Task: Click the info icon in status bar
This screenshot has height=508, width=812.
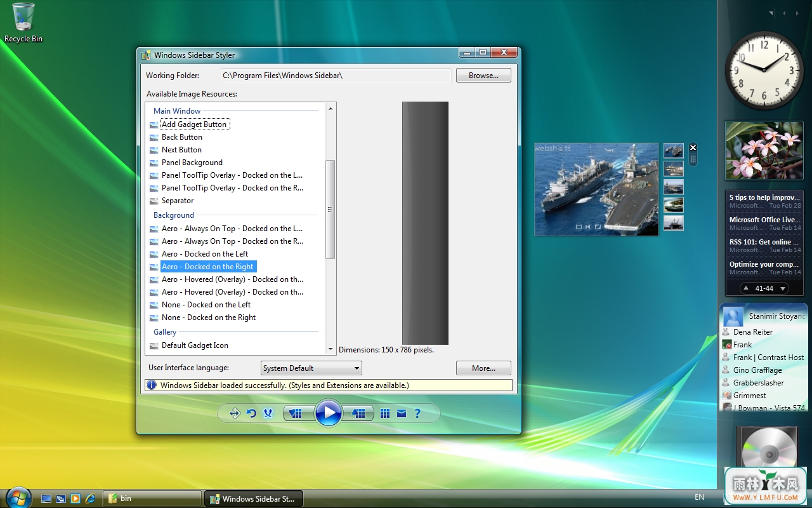Action: point(152,385)
